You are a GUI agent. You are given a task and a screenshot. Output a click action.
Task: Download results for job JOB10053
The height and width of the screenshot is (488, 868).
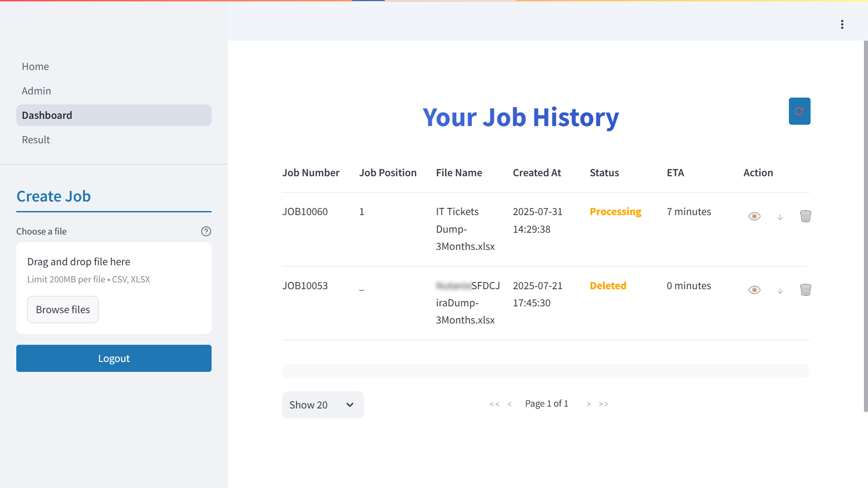[780, 291]
